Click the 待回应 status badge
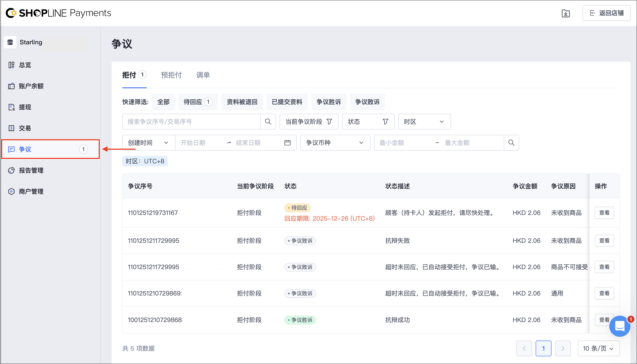Screen dimensions: 637x364 point(297,208)
